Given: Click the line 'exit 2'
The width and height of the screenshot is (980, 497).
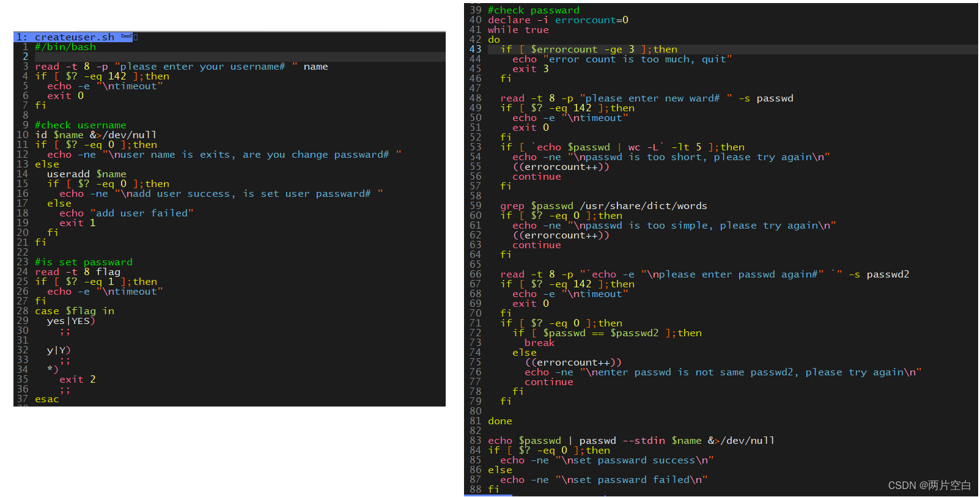Looking at the screenshot, I should click(x=78, y=380).
